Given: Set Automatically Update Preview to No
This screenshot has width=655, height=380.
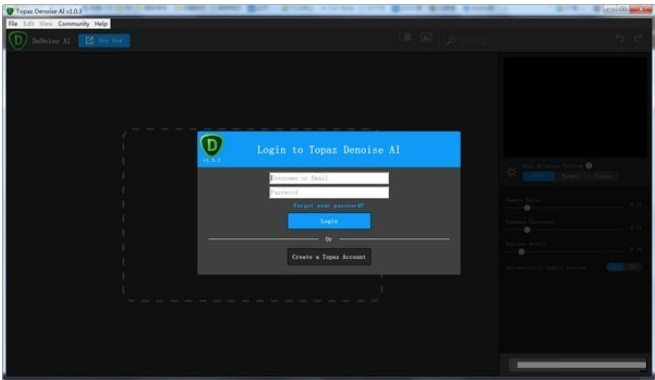Looking at the screenshot, I should point(633,267).
